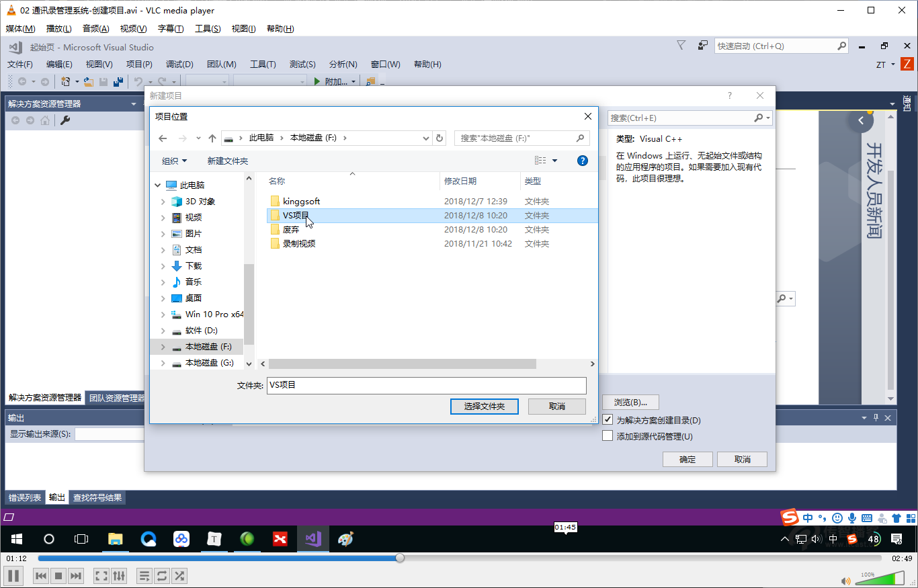Select 录制视频 folder
The width and height of the screenshot is (918, 588).
coord(299,243)
